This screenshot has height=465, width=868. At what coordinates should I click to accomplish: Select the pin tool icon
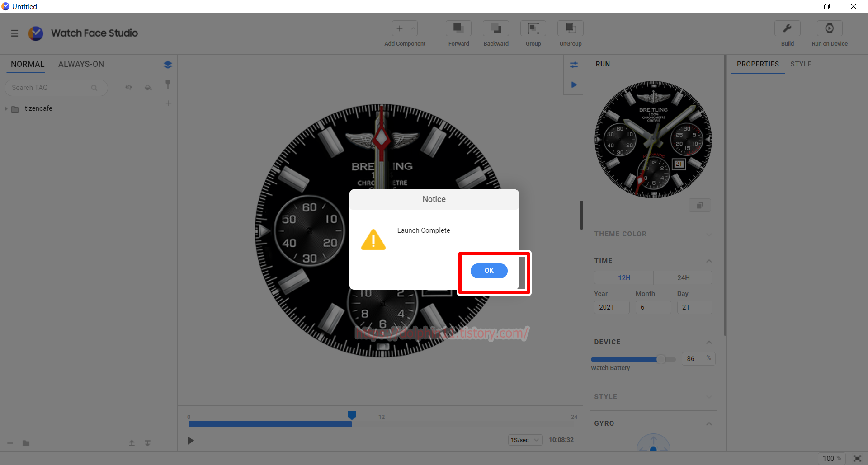click(x=168, y=84)
